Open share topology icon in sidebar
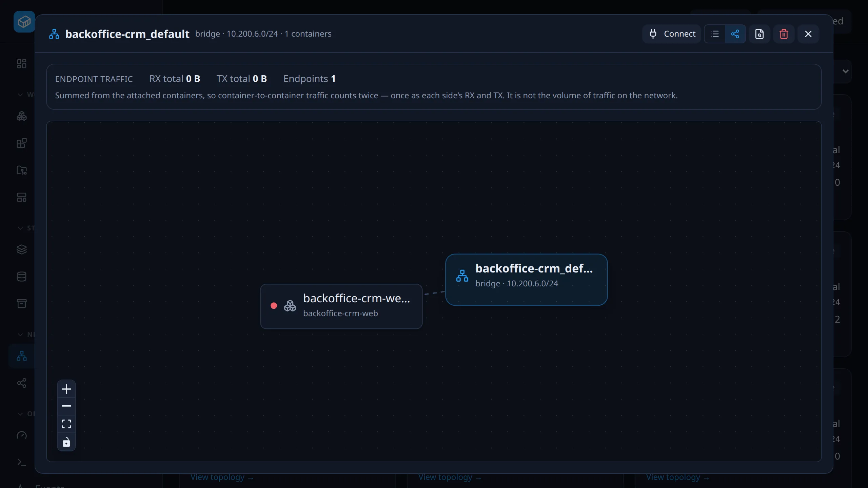Image resolution: width=868 pixels, height=488 pixels. tap(22, 383)
